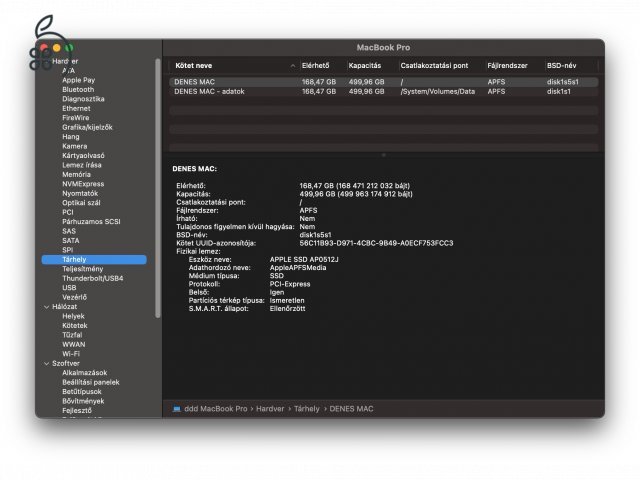
Task: Click the APPLE SSD AP0512J device name
Action: tap(304, 259)
